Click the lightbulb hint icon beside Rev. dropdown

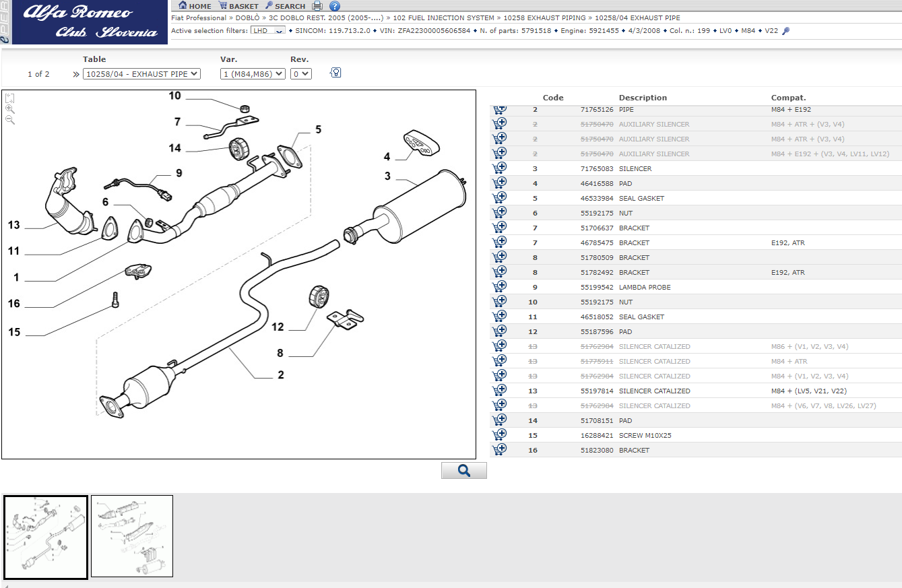click(335, 73)
